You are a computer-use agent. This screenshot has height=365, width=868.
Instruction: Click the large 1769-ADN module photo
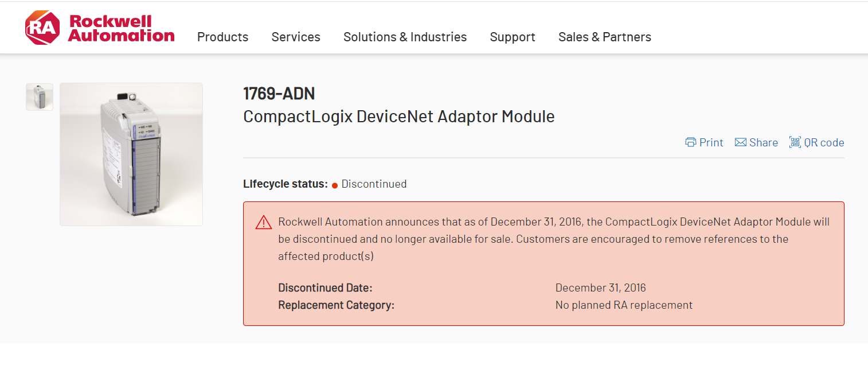(x=131, y=154)
